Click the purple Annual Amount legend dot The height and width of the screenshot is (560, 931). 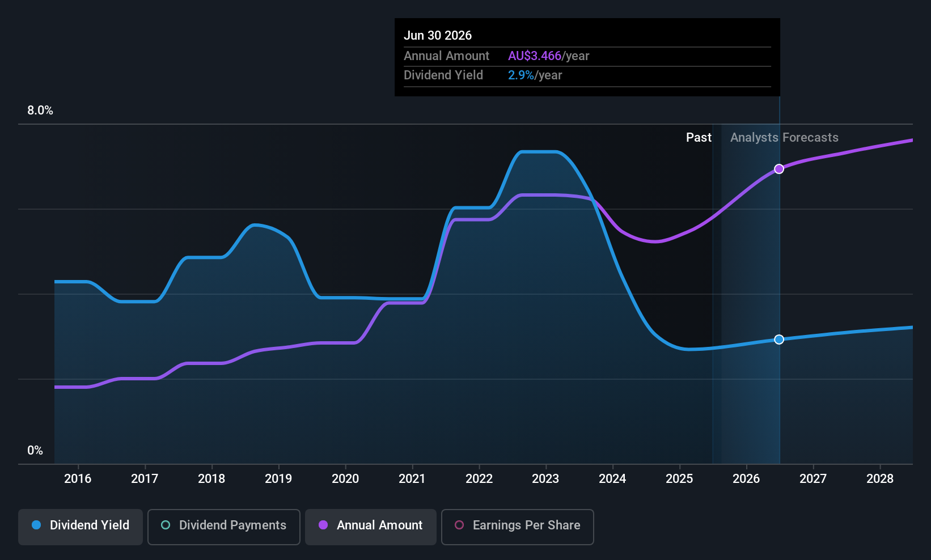323,525
